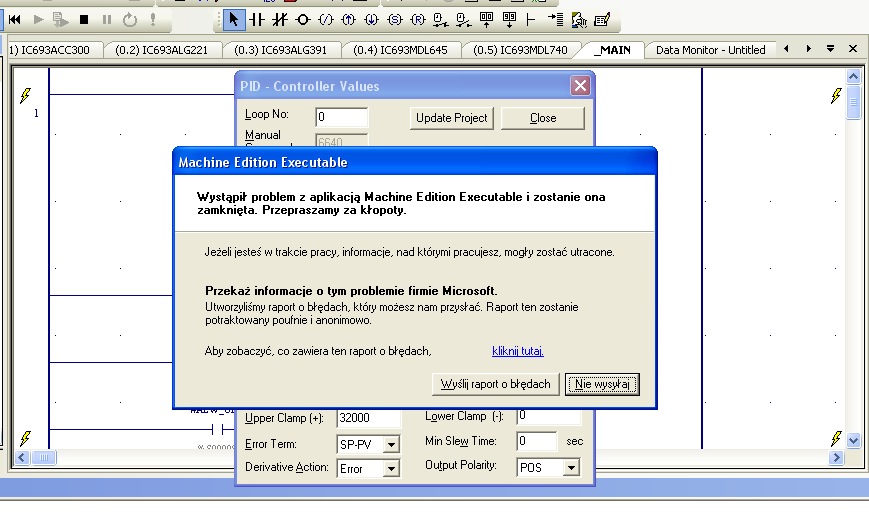869x517 pixels.
Task: Click the counter block with up arrow
Action: coord(486,20)
